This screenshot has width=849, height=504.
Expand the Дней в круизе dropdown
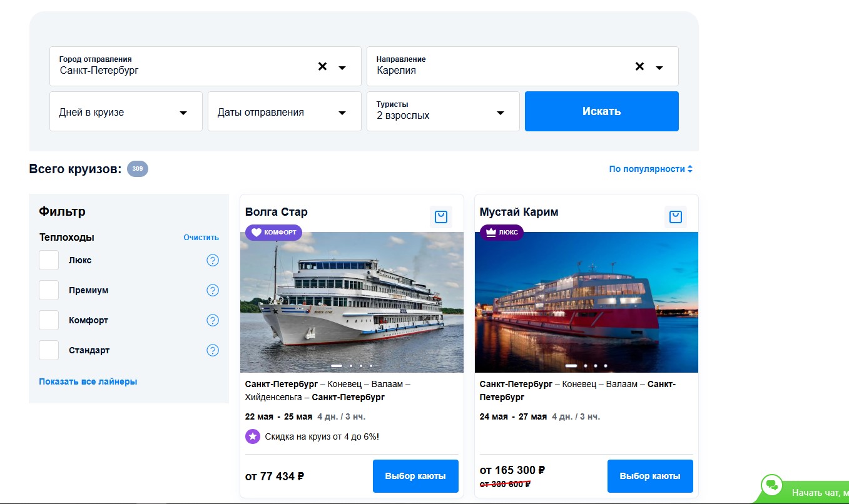[126, 112]
